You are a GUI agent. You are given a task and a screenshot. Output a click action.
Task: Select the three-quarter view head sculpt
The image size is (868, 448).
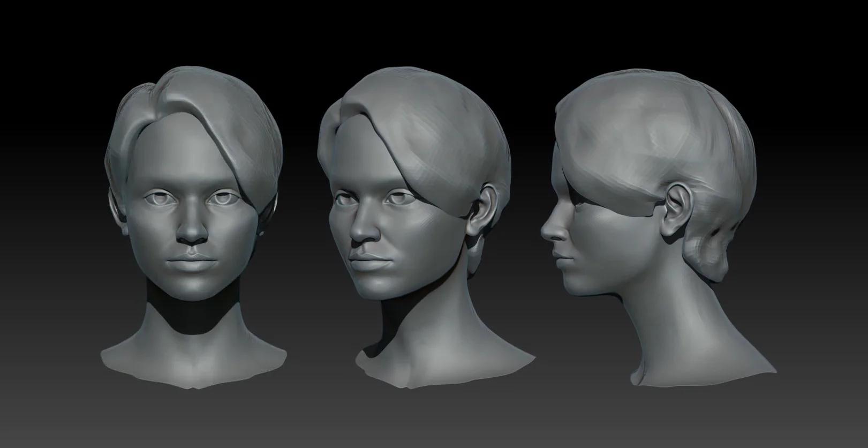point(426,228)
